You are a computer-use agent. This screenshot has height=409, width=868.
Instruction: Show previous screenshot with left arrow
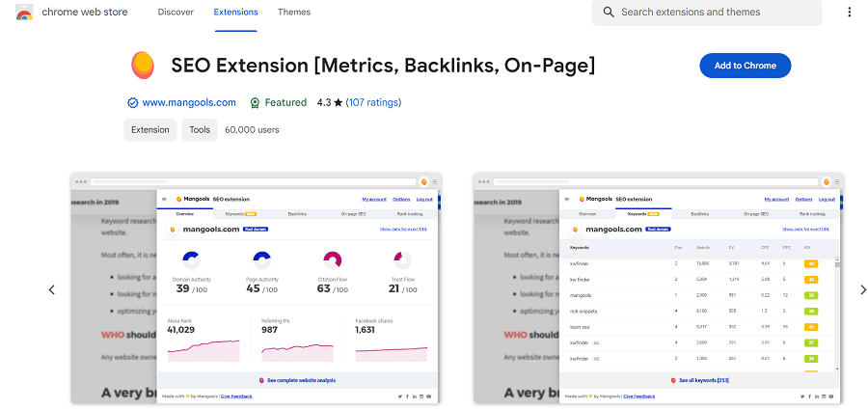51,289
